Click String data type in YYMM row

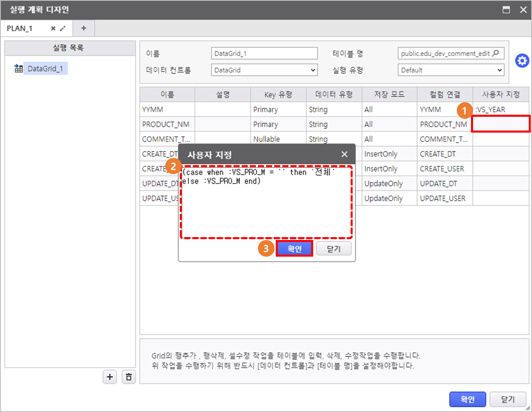pyautogui.click(x=334, y=109)
